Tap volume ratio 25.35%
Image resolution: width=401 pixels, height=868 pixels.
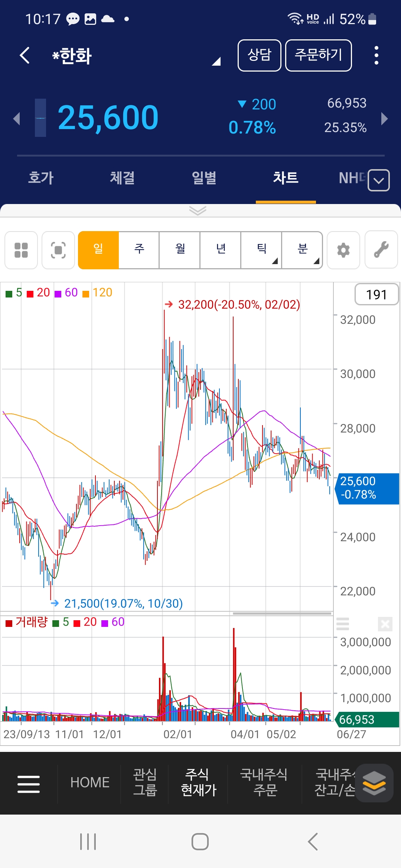point(345,128)
